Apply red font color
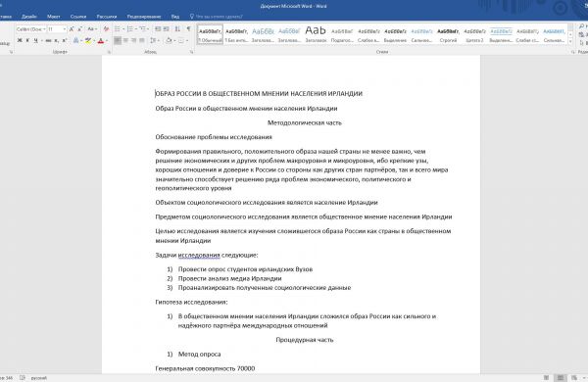This screenshot has height=382, width=588. point(101,40)
